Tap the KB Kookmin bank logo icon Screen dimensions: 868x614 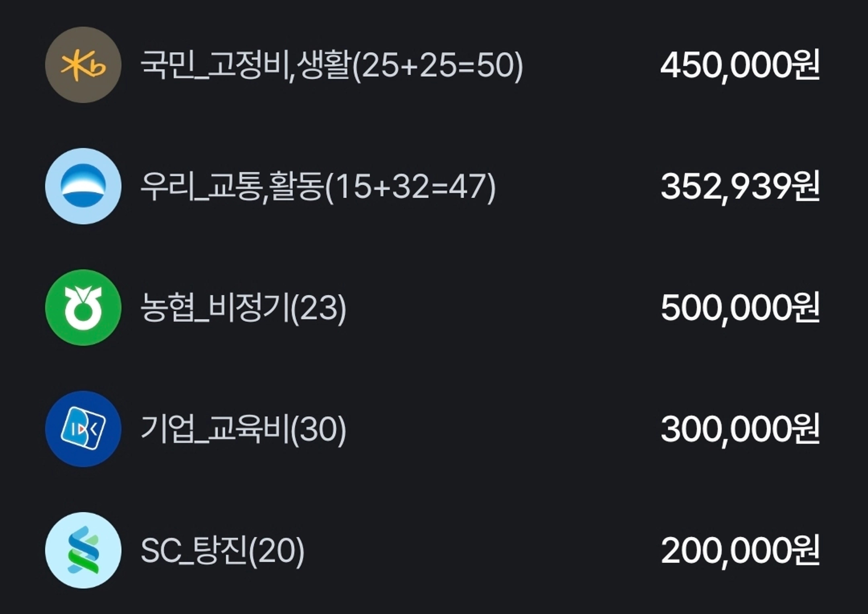[x=83, y=65]
